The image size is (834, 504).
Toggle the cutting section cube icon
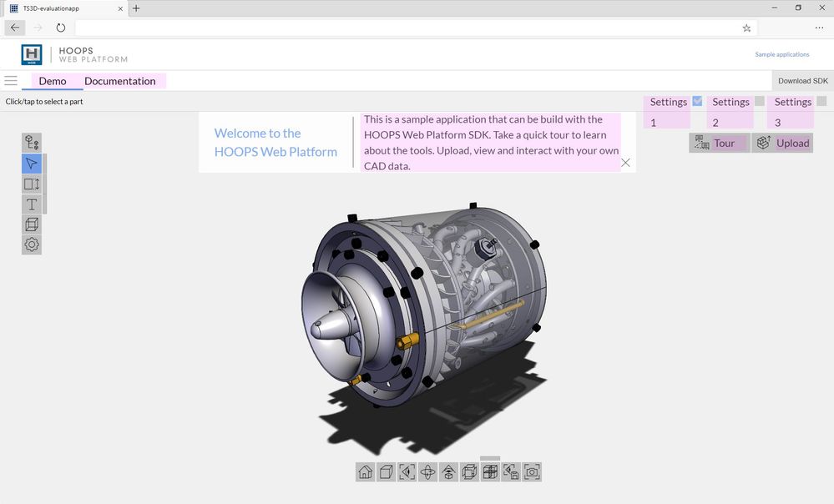tap(490, 471)
